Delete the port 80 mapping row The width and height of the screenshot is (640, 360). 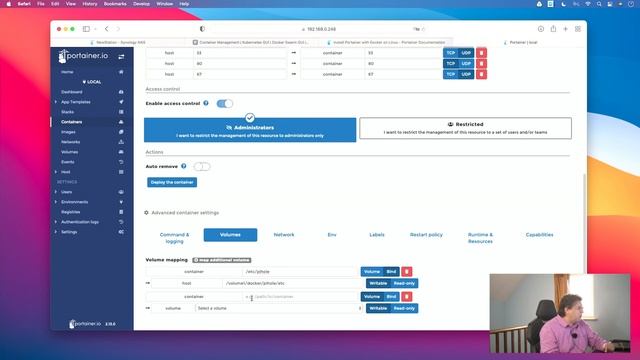481,63
